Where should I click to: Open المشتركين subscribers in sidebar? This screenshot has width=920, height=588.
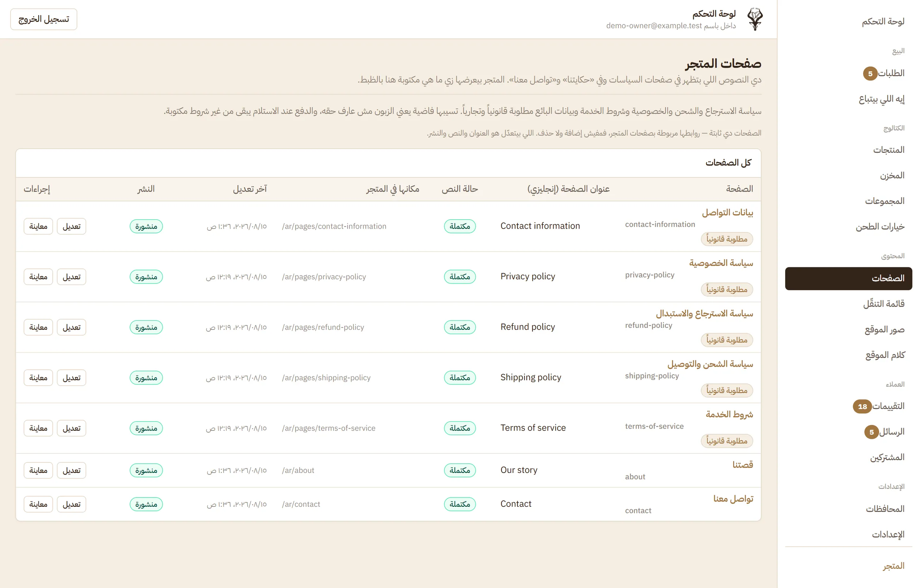point(887,457)
